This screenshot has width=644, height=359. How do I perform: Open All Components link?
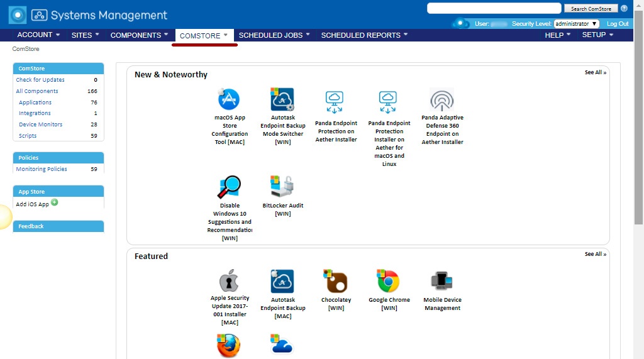37,91
